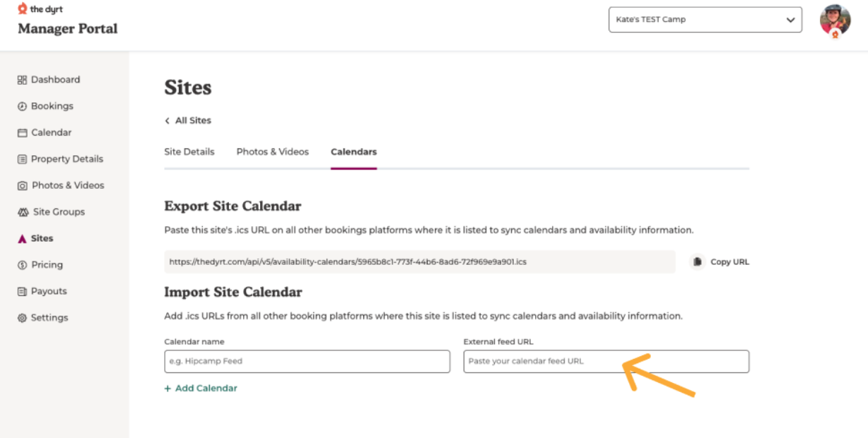Click the copy clipboard icon beside URL
The image size is (868, 438).
698,261
